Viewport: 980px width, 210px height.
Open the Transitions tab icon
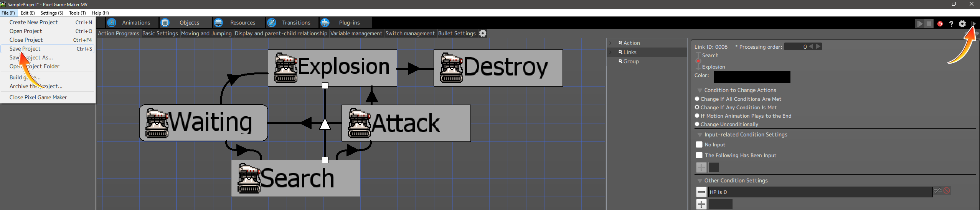point(272,23)
